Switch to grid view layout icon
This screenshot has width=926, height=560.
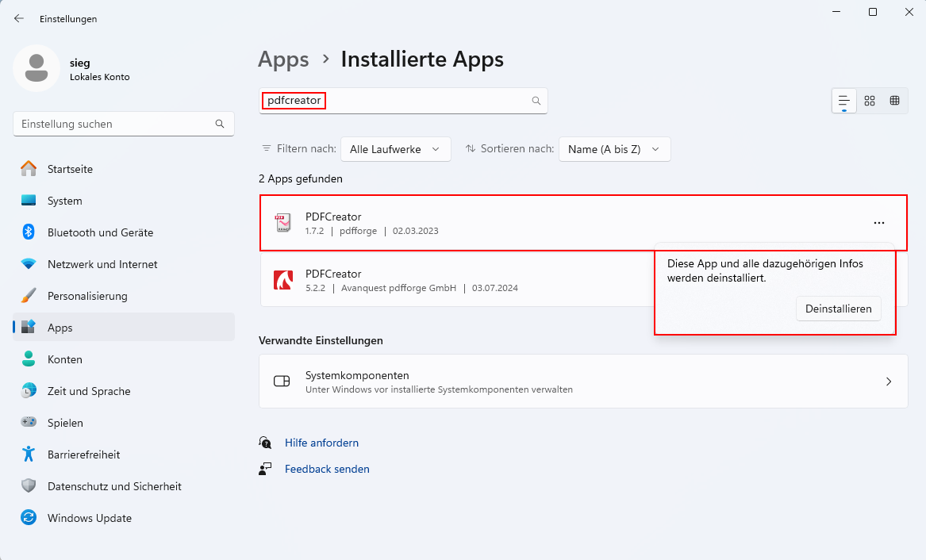870,101
